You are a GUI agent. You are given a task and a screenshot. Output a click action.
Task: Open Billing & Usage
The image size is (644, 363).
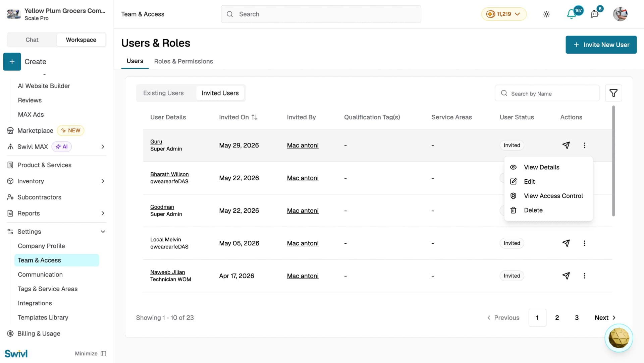click(39, 334)
